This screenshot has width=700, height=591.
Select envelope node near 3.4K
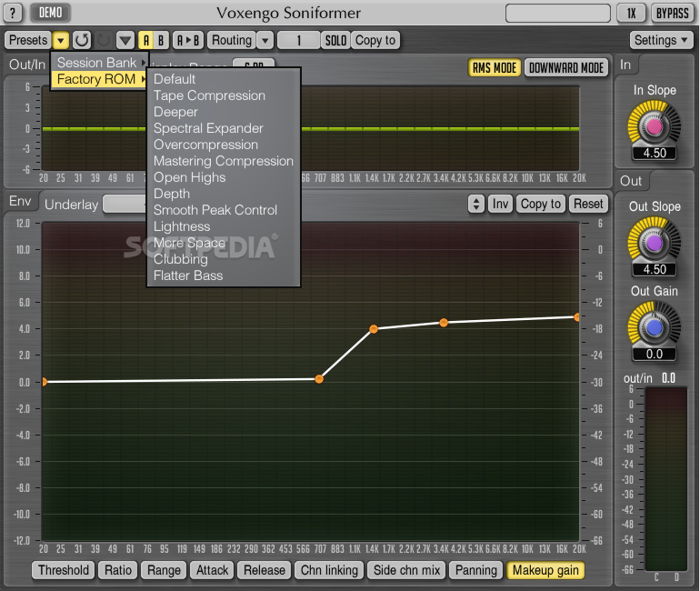point(444,322)
